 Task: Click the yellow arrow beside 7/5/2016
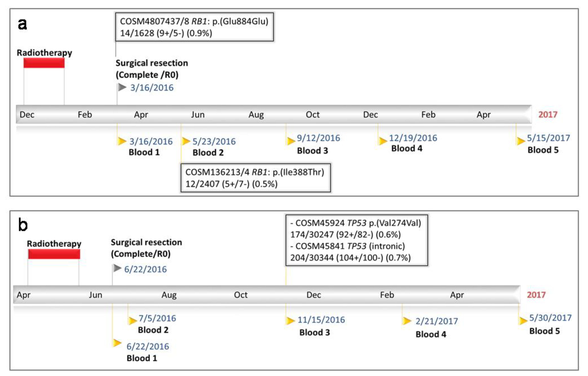click(133, 320)
